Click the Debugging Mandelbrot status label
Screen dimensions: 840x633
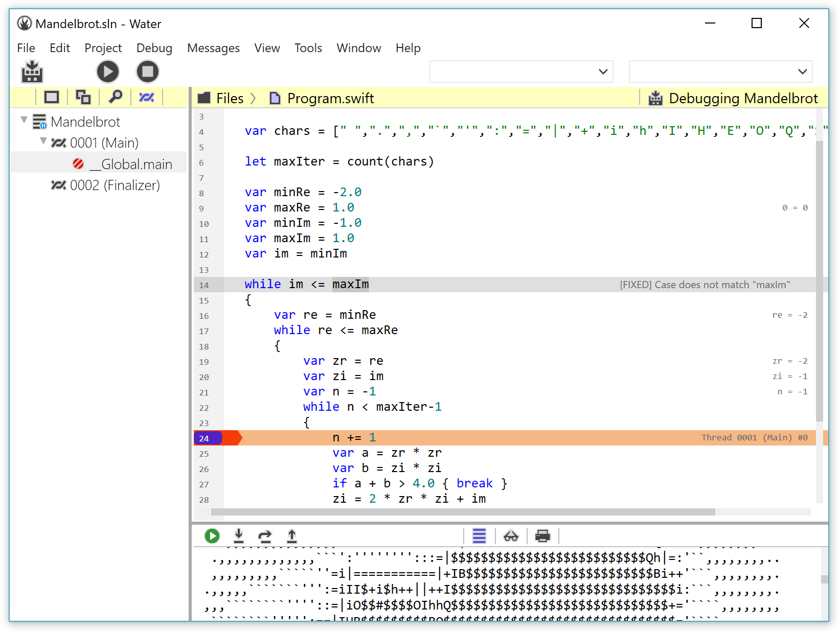click(x=743, y=98)
